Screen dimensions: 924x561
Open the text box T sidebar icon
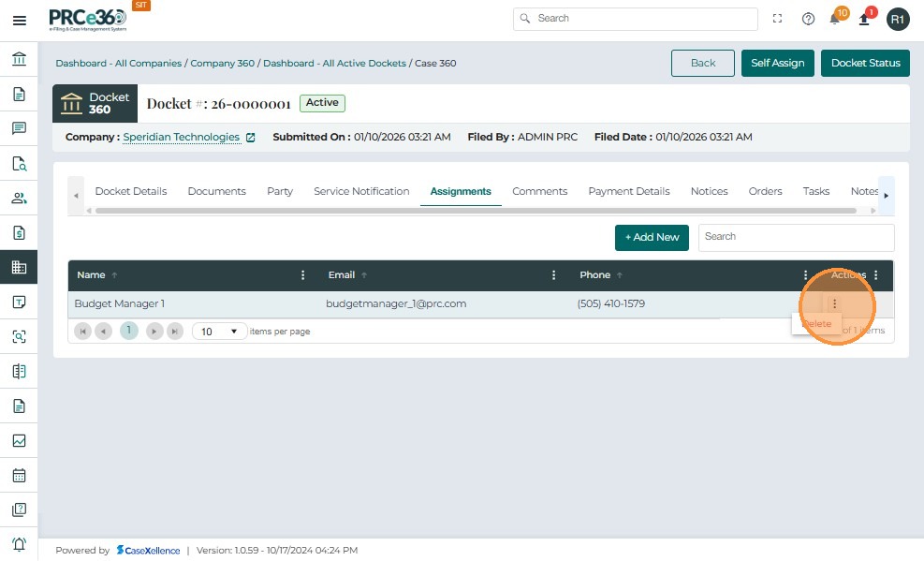point(19,302)
